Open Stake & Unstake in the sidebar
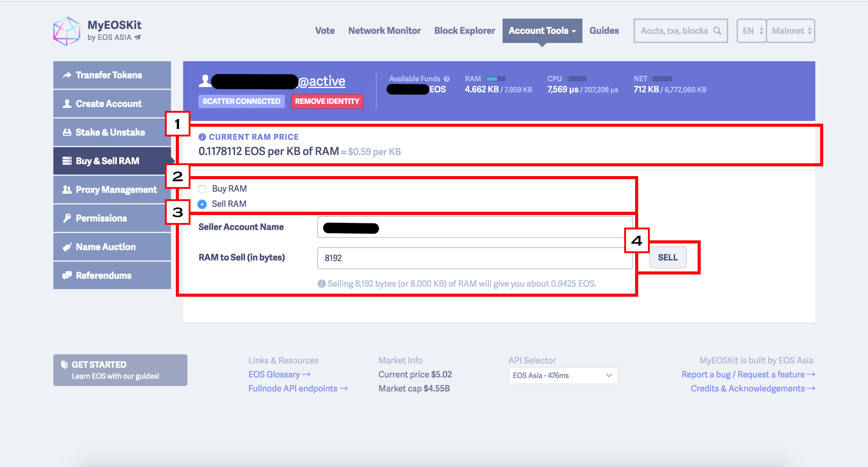Screen dimensions: 868x467 pyautogui.click(x=112, y=132)
